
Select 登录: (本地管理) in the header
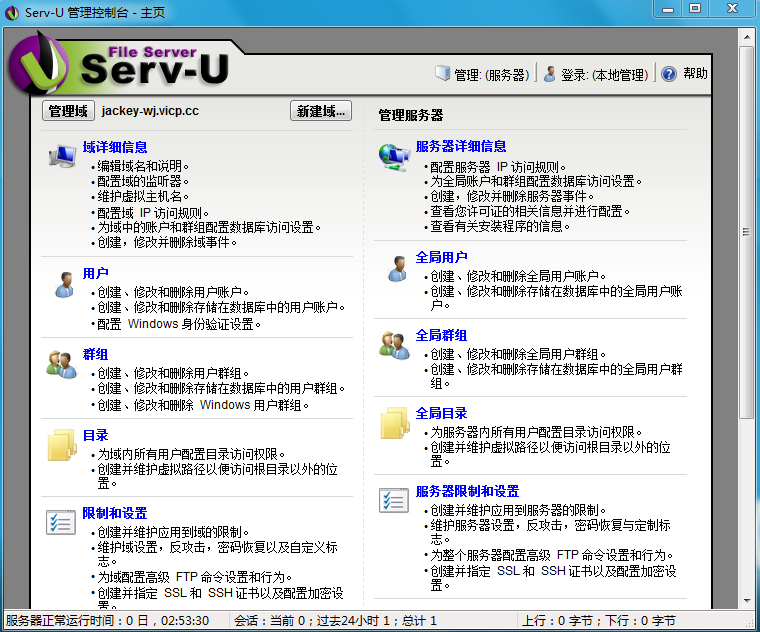pyautogui.click(x=604, y=75)
